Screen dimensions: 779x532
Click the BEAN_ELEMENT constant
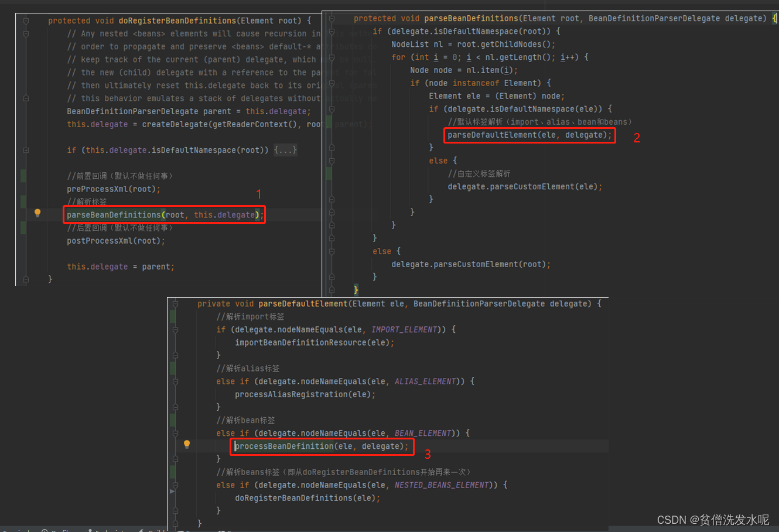point(423,434)
